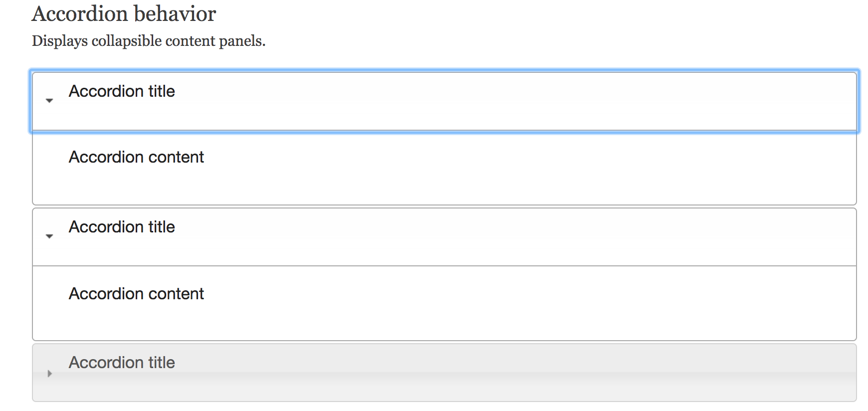
Task: Click the first 'Accordion content' text
Action: tap(136, 157)
